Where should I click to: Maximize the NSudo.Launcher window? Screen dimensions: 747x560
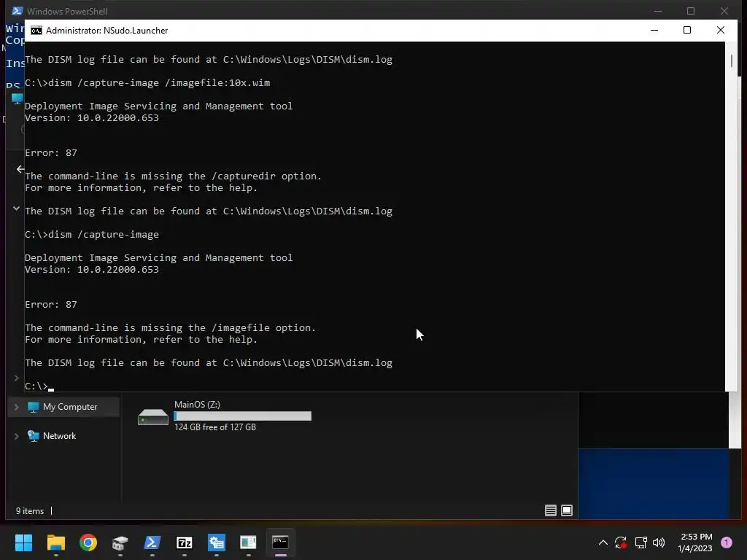(x=687, y=30)
